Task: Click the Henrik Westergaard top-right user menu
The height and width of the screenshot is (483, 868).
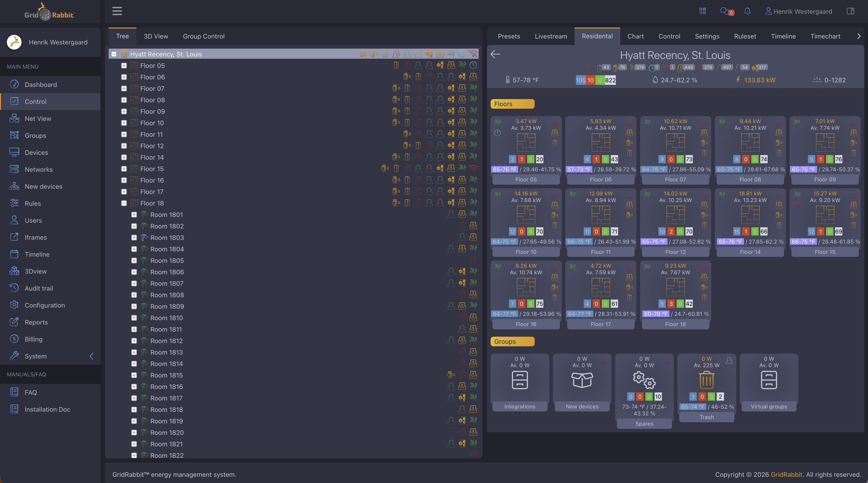Action: pyautogui.click(x=798, y=11)
